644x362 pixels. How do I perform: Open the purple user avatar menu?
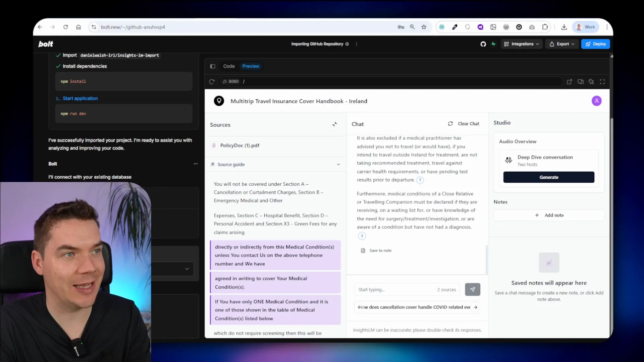[x=596, y=101]
